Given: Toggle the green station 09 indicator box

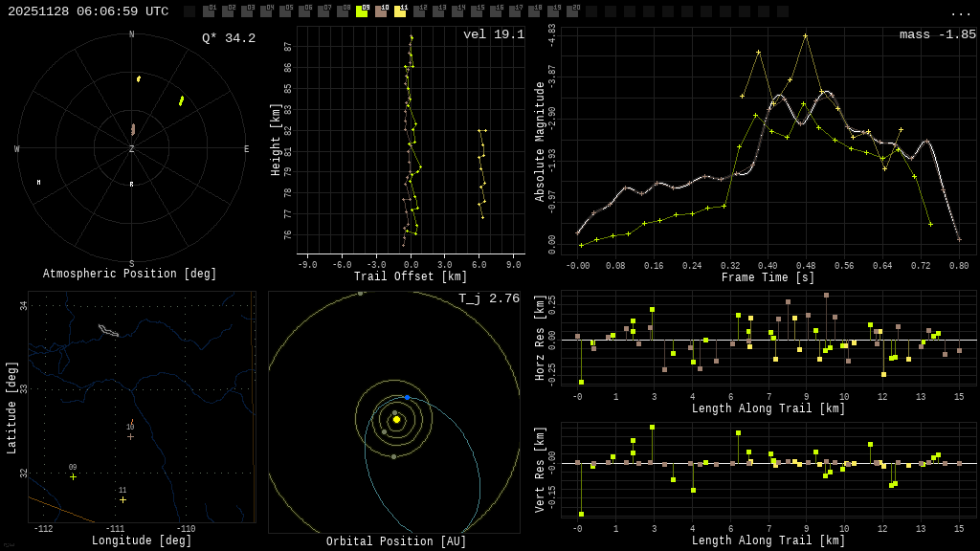Looking at the screenshot, I should pos(362,11).
